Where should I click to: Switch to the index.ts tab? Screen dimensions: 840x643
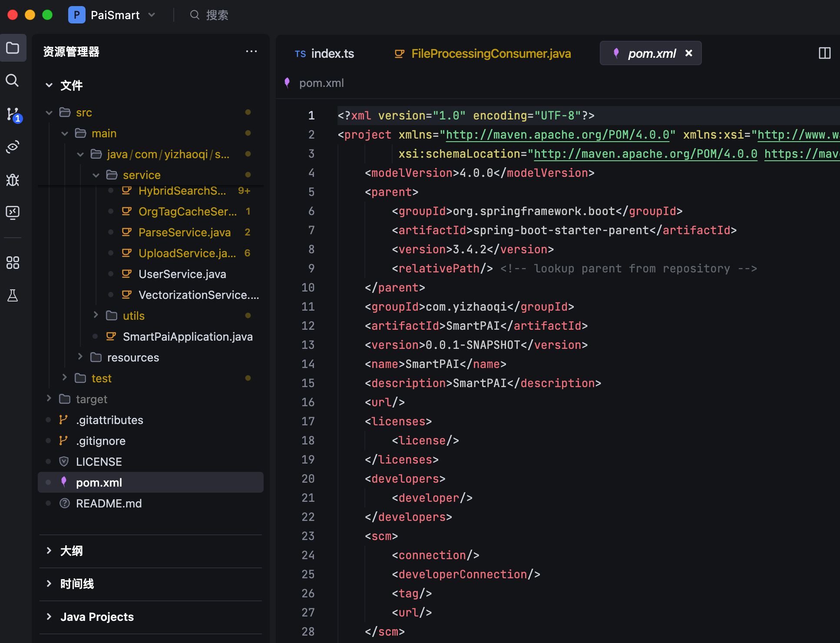324,53
